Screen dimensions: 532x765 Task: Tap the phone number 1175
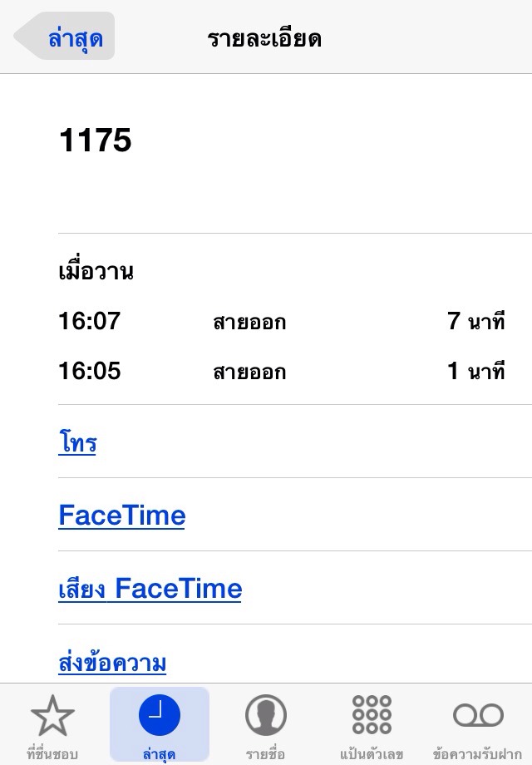[95, 141]
